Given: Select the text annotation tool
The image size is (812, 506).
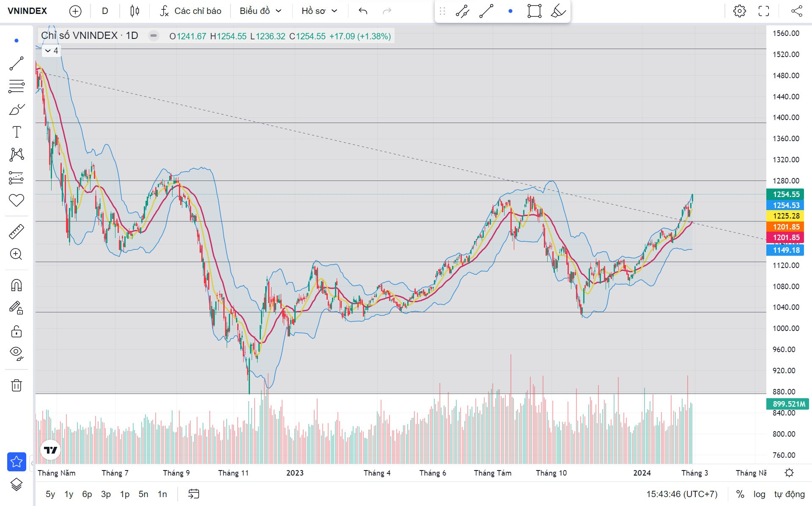Looking at the screenshot, I should 16,132.
